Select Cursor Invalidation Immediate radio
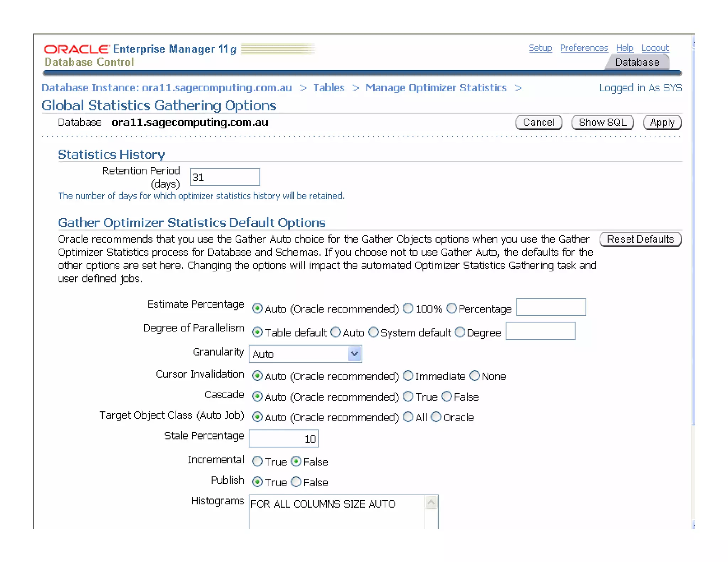This screenshot has height=562, width=728. click(x=408, y=375)
